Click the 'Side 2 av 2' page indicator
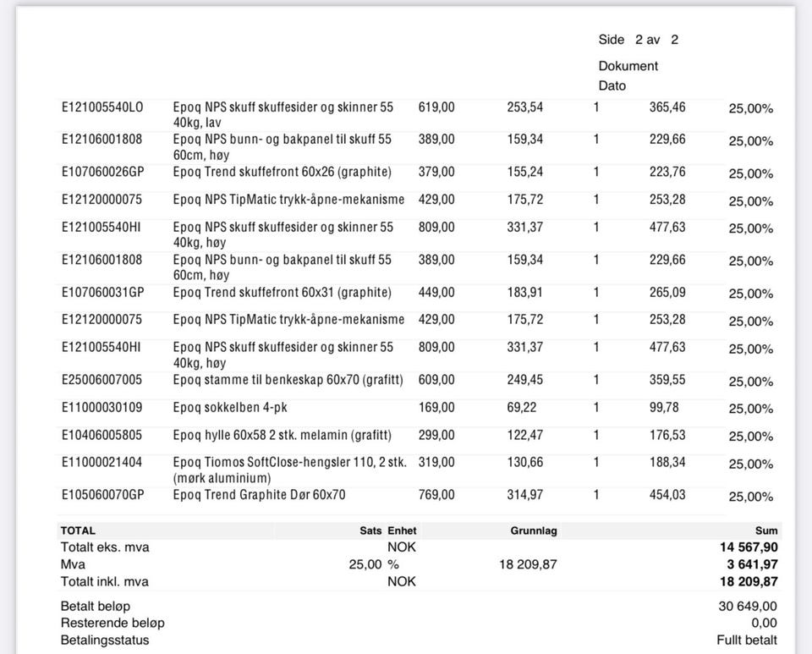The width and height of the screenshot is (812, 654). click(x=638, y=40)
